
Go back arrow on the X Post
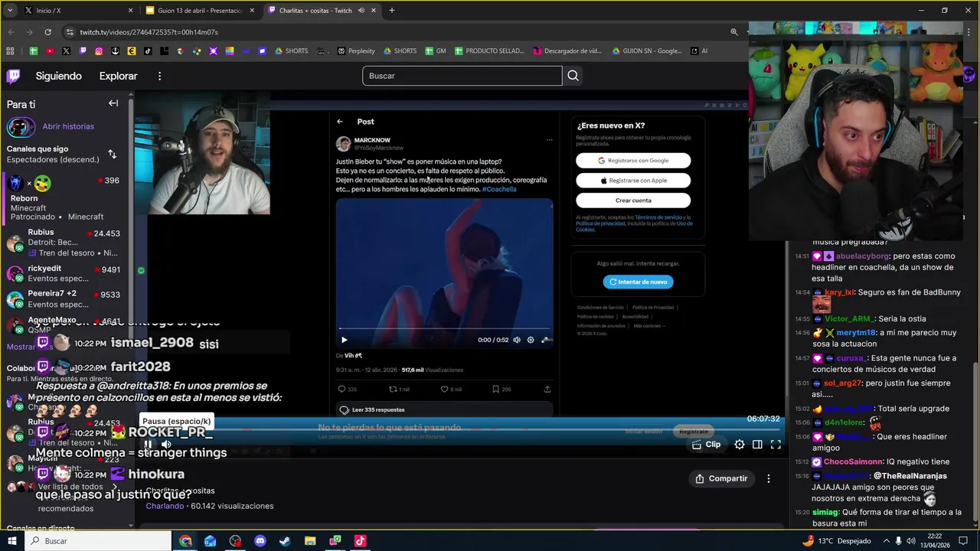tap(340, 122)
